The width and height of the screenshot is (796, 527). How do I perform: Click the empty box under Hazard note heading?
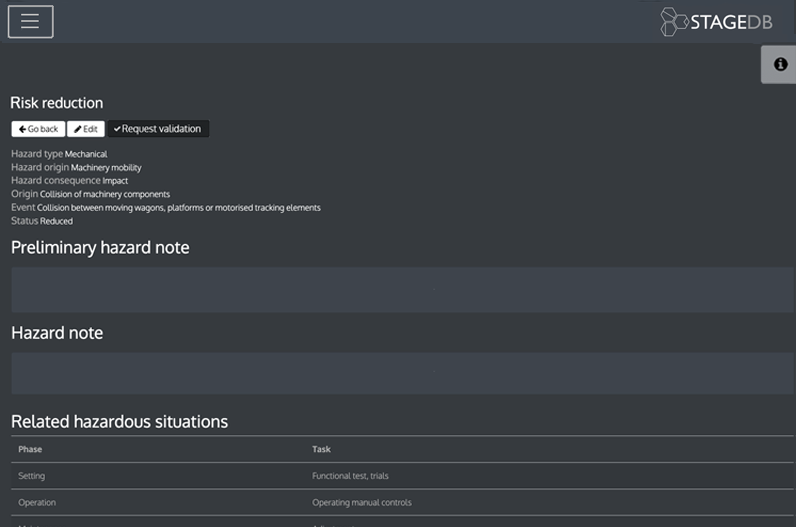(x=398, y=372)
